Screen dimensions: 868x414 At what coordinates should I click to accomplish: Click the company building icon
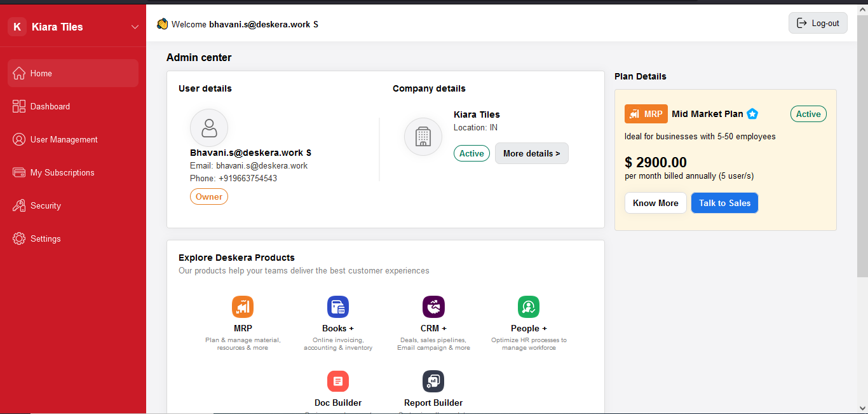[x=423, y=137]
